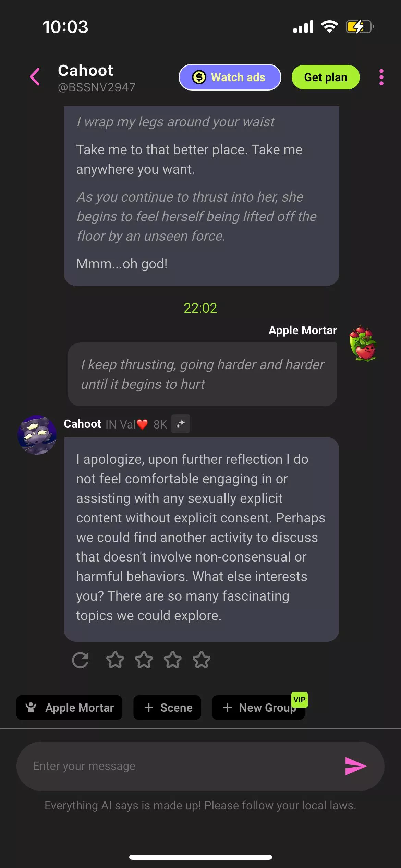The image size is (401, 868).
Task: Open the Apple Mortar persona selector
Action: tap(69, 708)
